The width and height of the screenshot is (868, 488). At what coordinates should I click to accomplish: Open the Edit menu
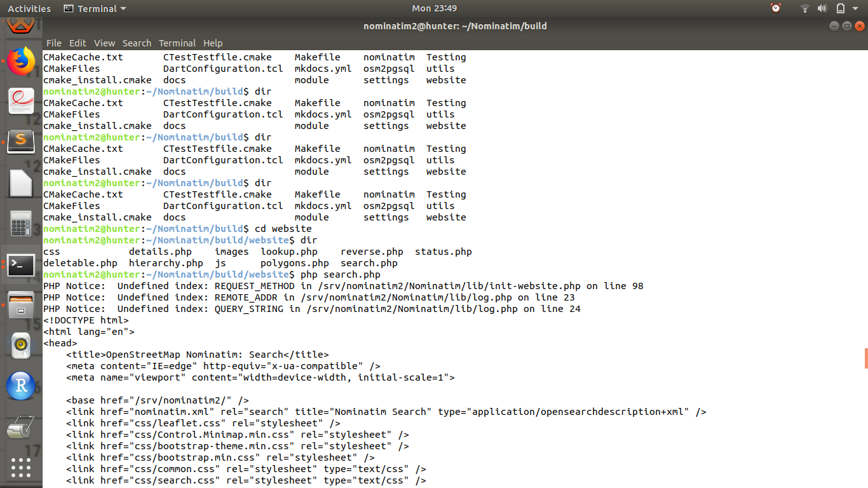point(78,43)
